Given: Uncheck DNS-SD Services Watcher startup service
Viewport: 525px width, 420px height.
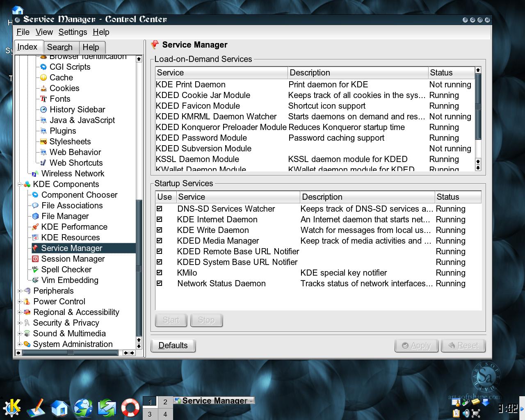Looking at the screenshot, I should pos(160,209).
